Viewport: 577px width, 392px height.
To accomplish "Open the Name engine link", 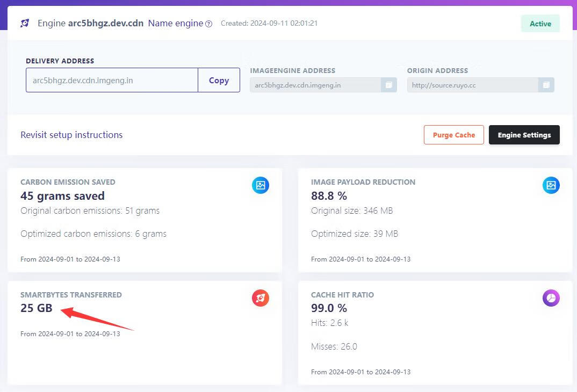I will [x=175, y=24].
